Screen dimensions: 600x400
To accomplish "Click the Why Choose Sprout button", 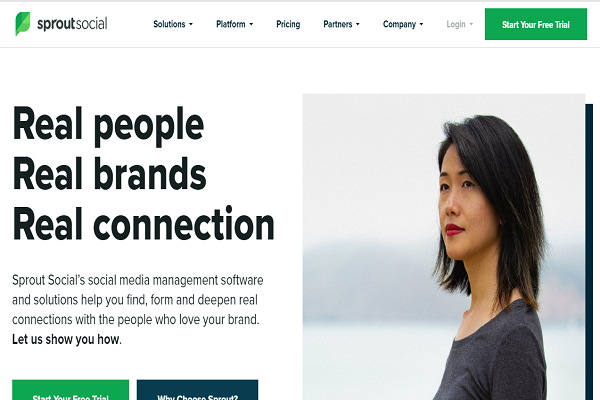I will [x=197, y=390].
